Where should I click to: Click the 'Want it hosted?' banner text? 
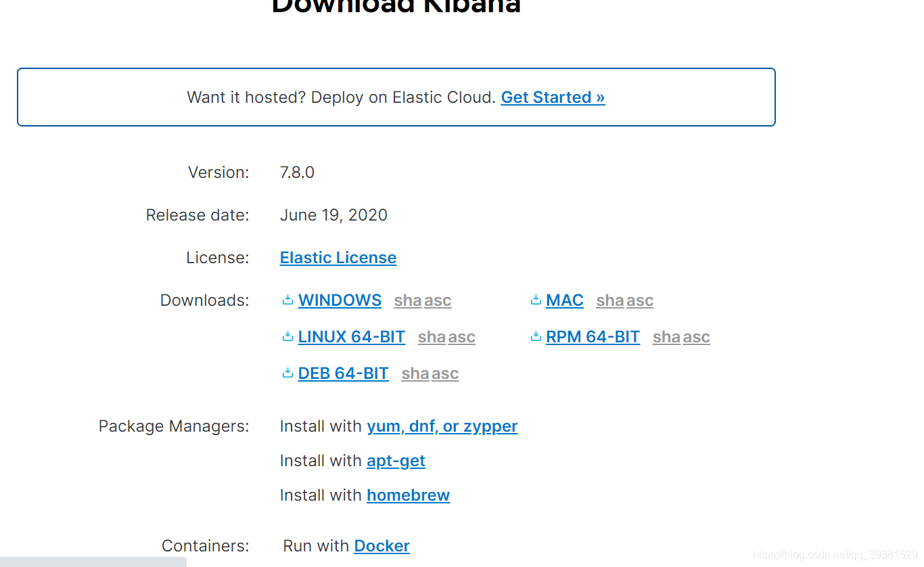[342, 97]
